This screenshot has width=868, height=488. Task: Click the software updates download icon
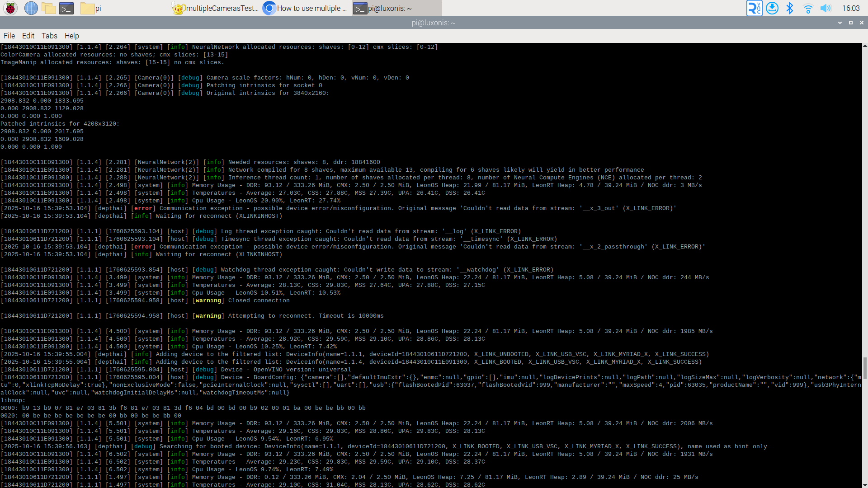[x=772, y=8]
